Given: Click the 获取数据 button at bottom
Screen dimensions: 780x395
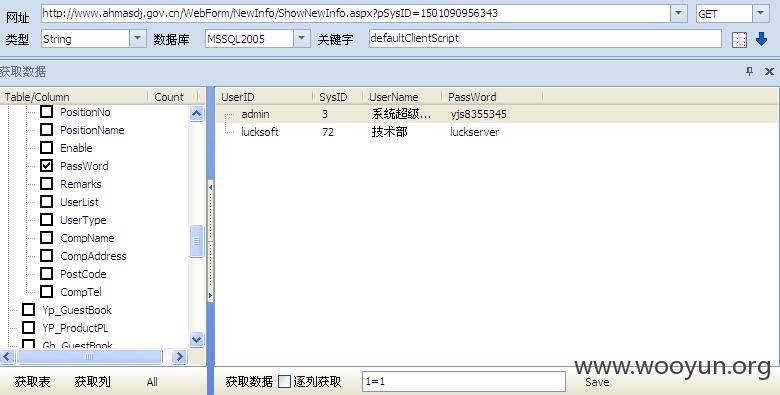Looking at the screenshot, I should point(249,382).
